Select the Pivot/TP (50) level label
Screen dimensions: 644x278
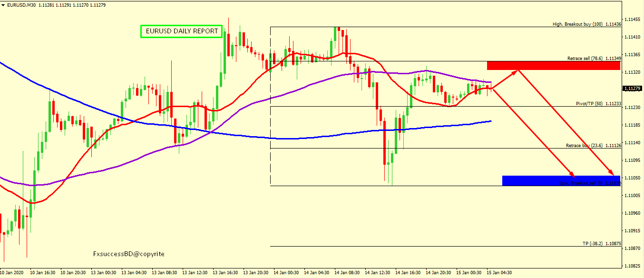point(598,103)
